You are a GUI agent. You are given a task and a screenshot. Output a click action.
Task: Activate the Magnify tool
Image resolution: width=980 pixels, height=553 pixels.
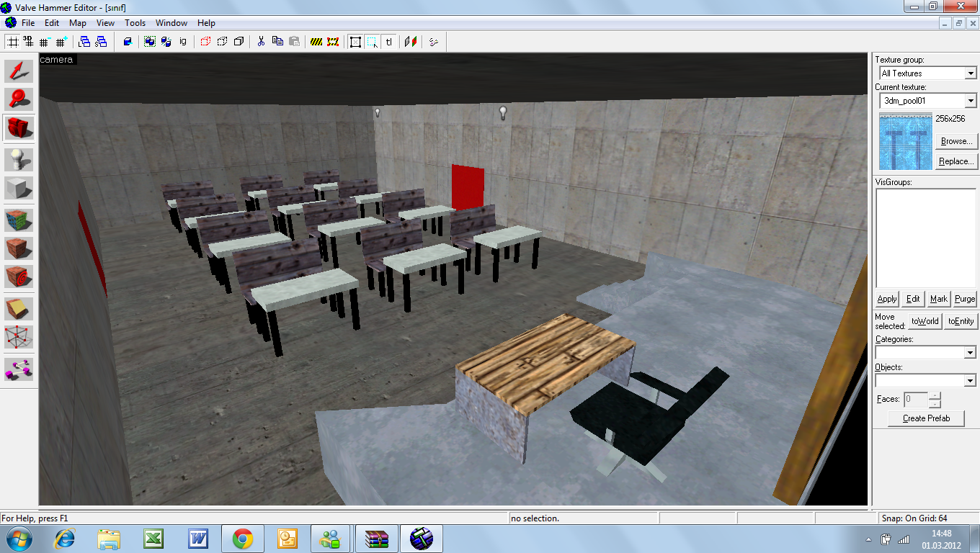(19, 99)
